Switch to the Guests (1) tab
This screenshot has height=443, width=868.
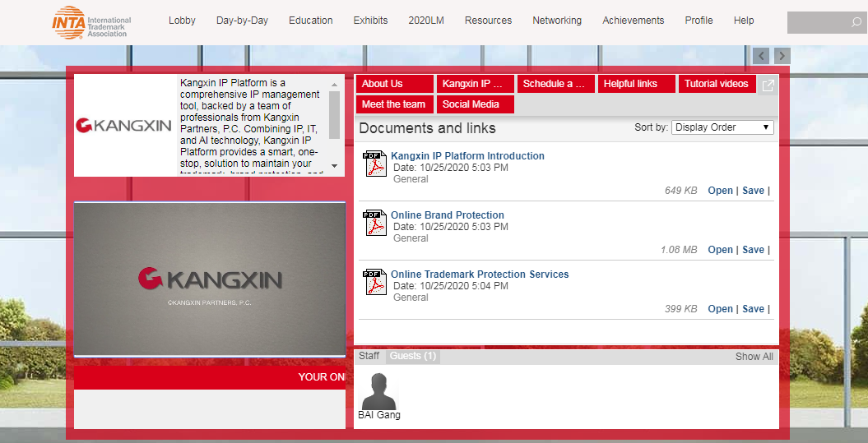click(x=413, y=356)
